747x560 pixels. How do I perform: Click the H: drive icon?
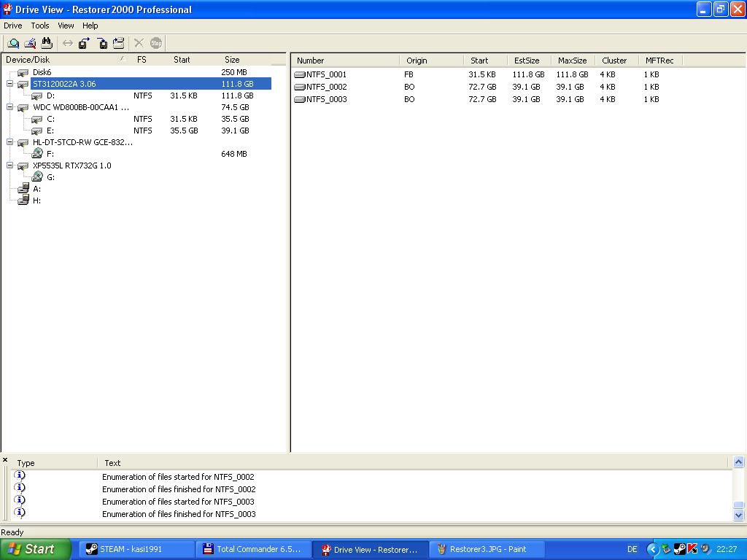(x=23, y=200)
